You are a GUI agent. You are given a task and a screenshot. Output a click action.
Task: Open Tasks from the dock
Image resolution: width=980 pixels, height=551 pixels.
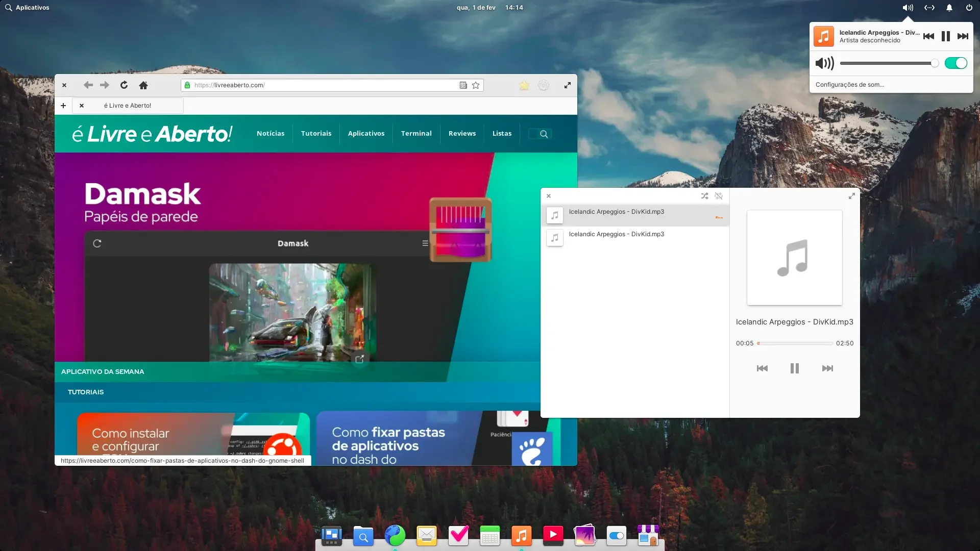(x=458, y=536)
